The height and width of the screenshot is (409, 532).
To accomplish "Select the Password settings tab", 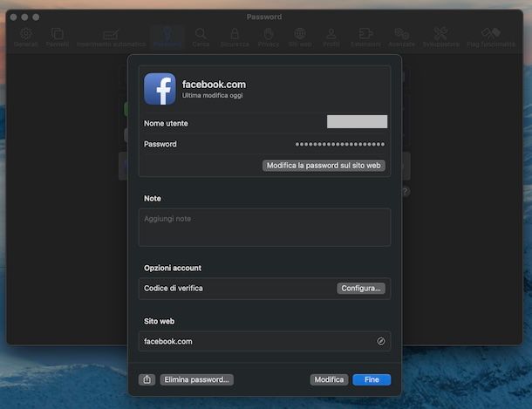I will click(x=167, y=37).
